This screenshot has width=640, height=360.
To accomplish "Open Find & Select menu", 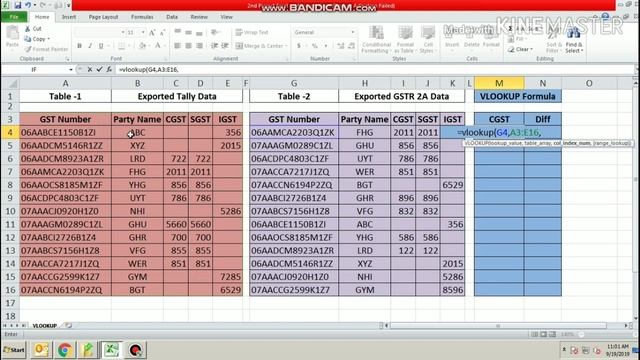I will click(x=574, y=39).
